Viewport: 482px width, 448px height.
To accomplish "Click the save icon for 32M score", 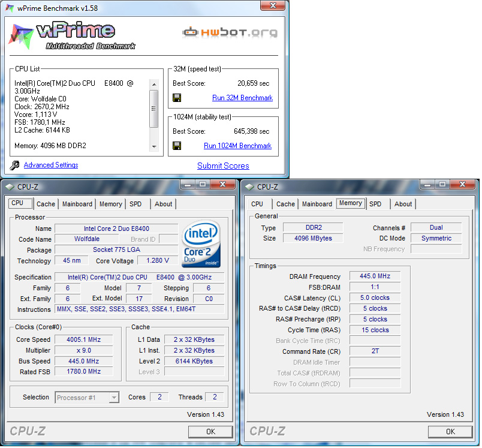I will pos(177,98).
